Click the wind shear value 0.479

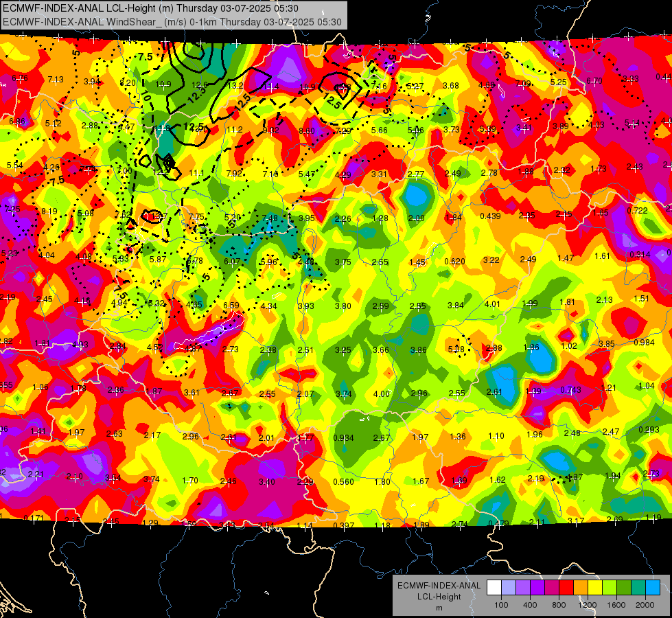498,523
